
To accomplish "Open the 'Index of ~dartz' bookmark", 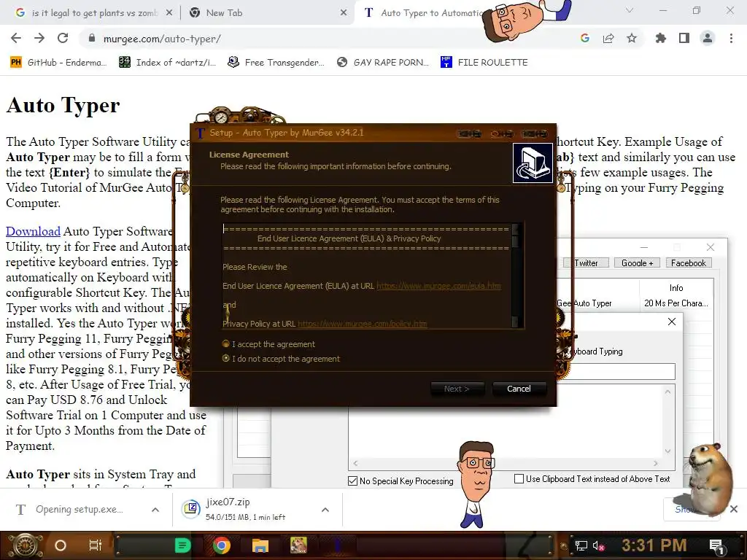I will click(x=168, y=63).
